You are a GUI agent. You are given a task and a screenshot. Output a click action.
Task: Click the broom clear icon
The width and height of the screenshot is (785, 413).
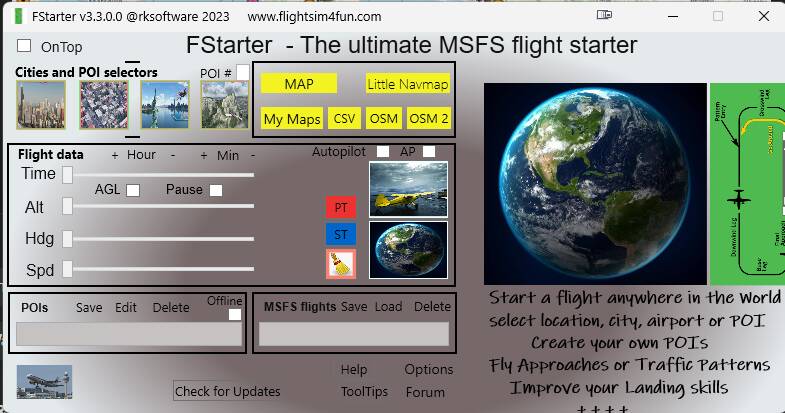tap(341, 264)
